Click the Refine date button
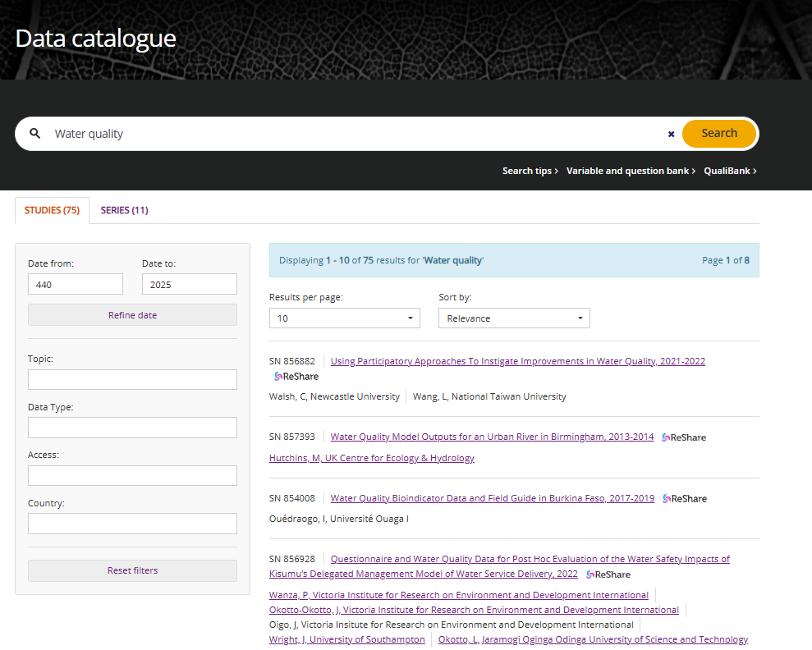812x650 pixels. point(132,315)
